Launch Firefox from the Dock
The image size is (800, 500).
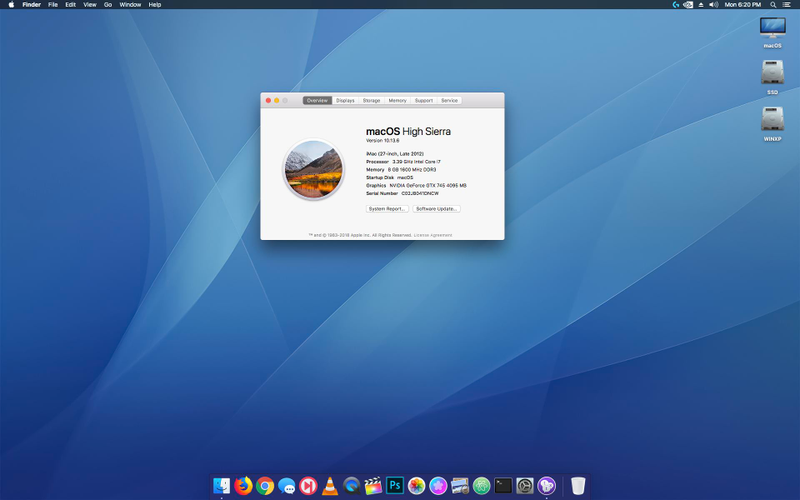[x=243, y=486]
